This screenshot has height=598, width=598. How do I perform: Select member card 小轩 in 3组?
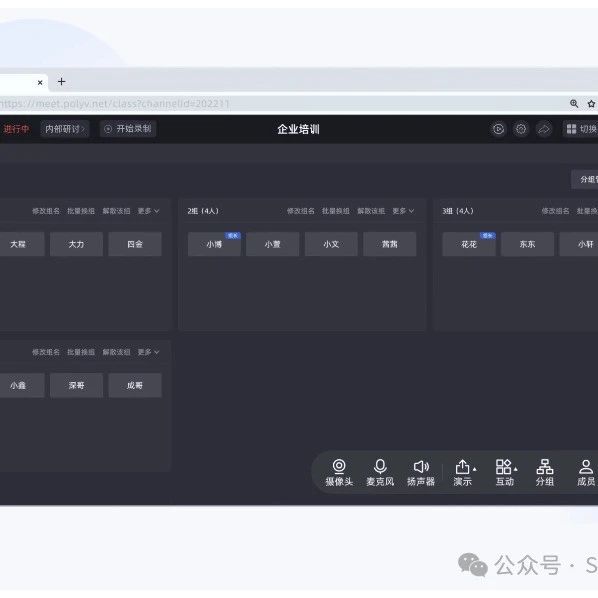[579, 244]
